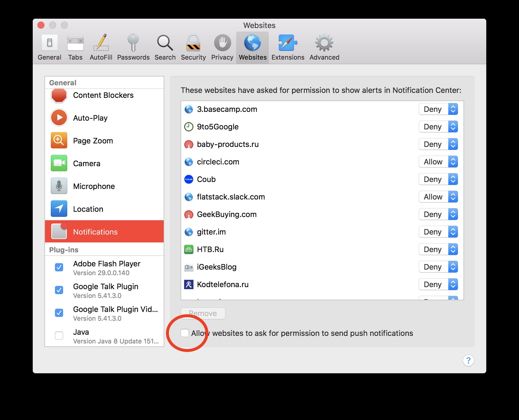Open the flatstack.slack.com Allow dropdown
Viewport: 519px width, 420px height.
pos(438,197)
